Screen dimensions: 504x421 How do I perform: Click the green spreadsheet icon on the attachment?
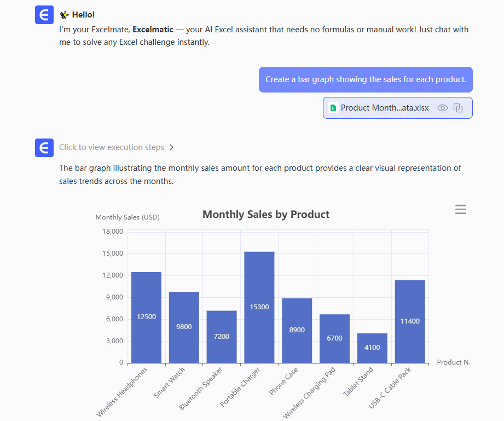coord(333,108)
